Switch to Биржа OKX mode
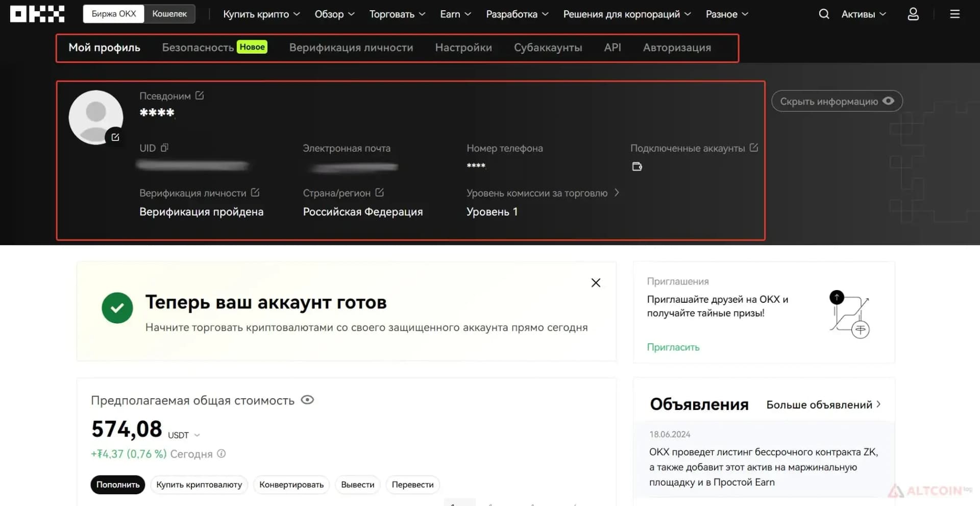Screen dimensions: 980x506 point(114,14)
